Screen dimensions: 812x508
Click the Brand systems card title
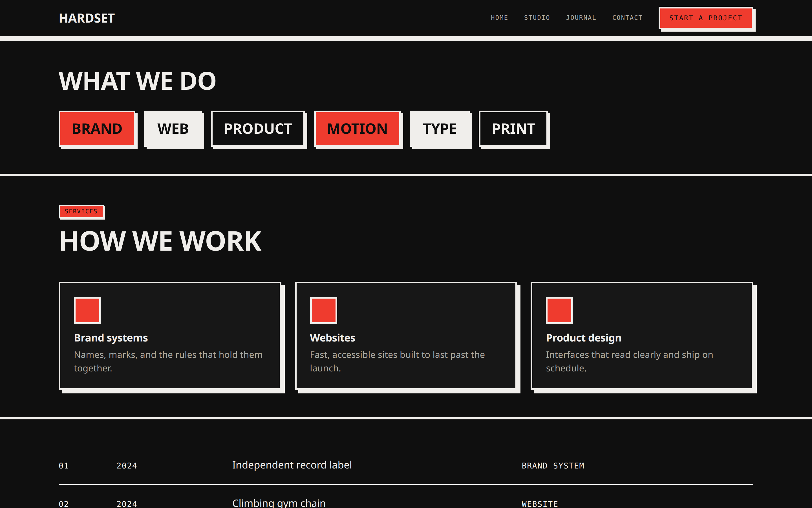pos(111,338)
